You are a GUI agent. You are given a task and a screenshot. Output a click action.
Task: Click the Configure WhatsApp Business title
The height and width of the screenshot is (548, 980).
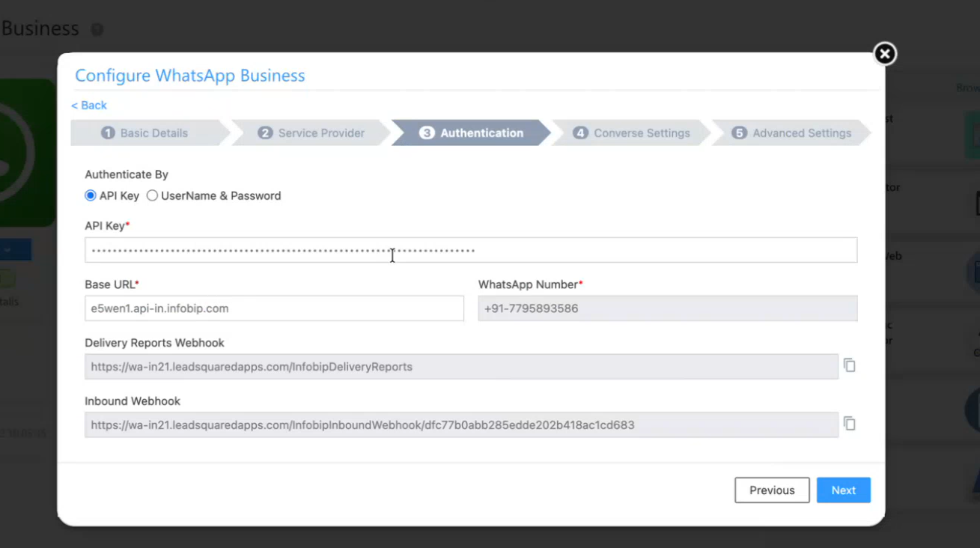(x=190, y=76)
